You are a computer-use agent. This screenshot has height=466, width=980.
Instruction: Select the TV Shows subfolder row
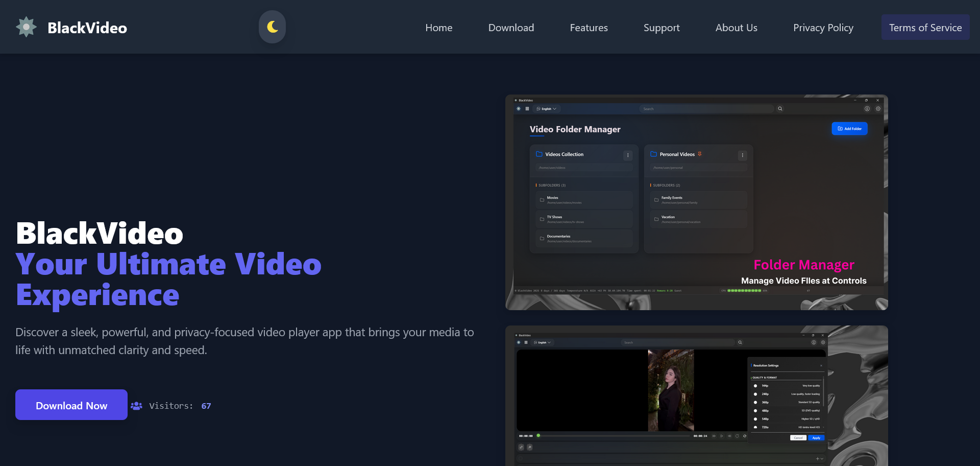(584, 219)
